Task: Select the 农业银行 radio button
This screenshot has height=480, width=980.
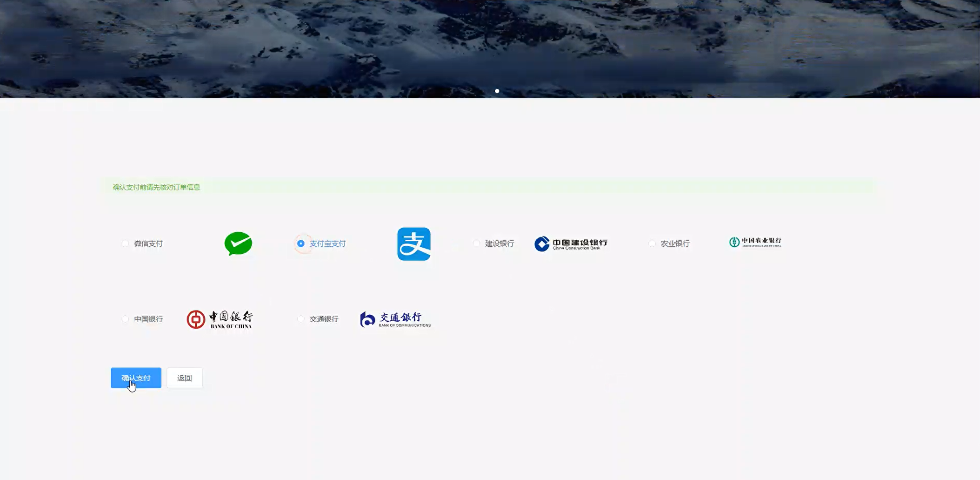Action: click(653, 243)
